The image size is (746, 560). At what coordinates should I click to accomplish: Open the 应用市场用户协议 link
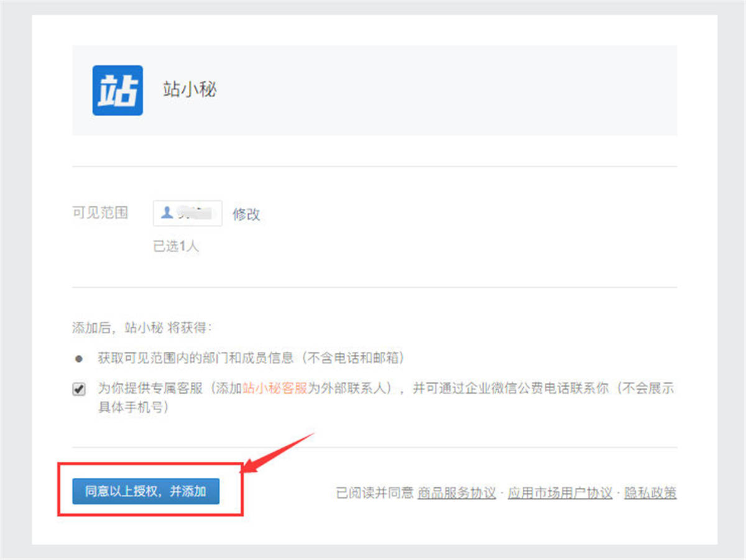(x=560, y=493)
